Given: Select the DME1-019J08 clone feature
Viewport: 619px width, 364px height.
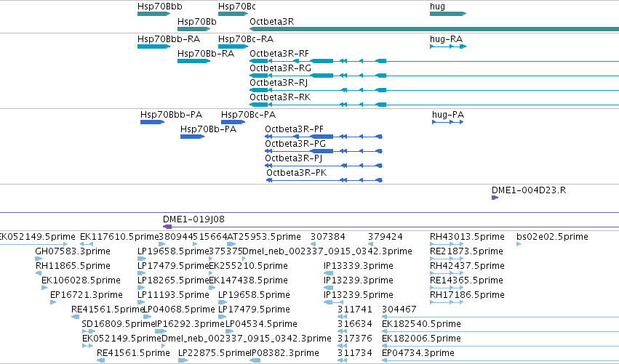Looking at the screenshot, I should point(391,227).
